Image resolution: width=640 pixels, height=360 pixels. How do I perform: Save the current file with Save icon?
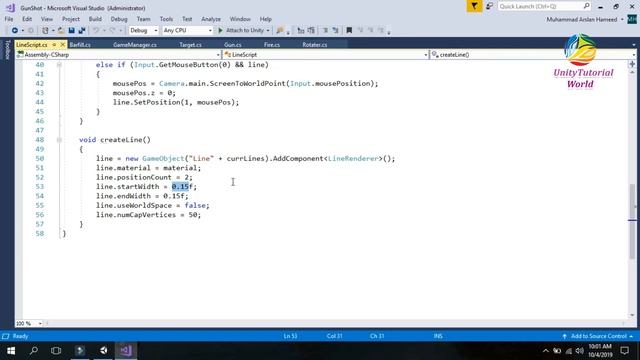coord(71,31)
